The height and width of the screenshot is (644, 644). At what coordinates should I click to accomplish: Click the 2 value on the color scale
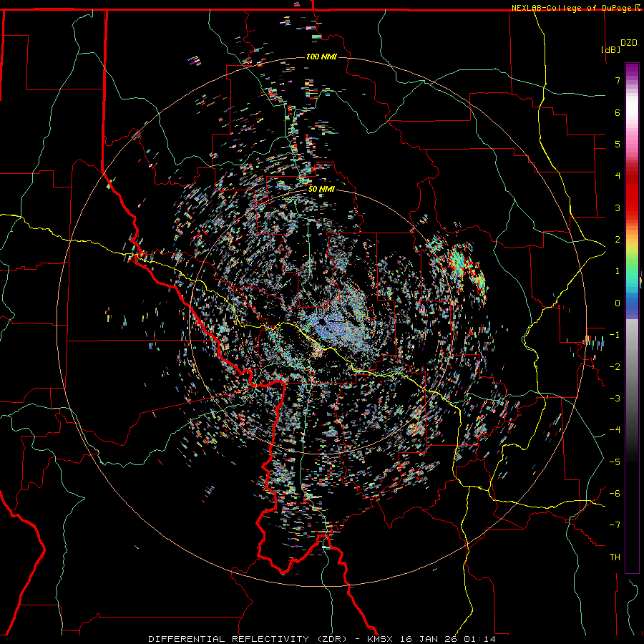618,240
